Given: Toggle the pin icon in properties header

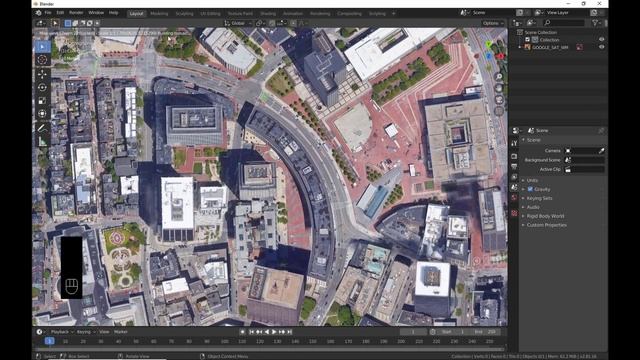Looking at the screenshot, I should [601, 131].
